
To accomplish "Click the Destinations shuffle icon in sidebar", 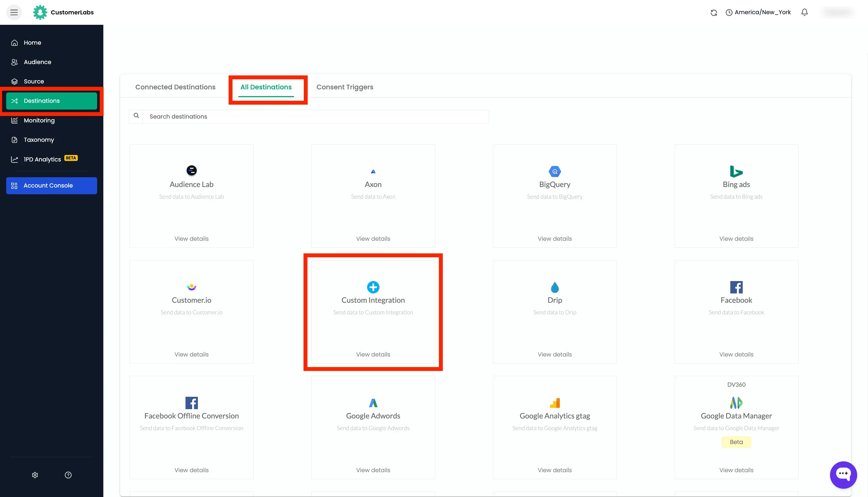I will point(14,101).
